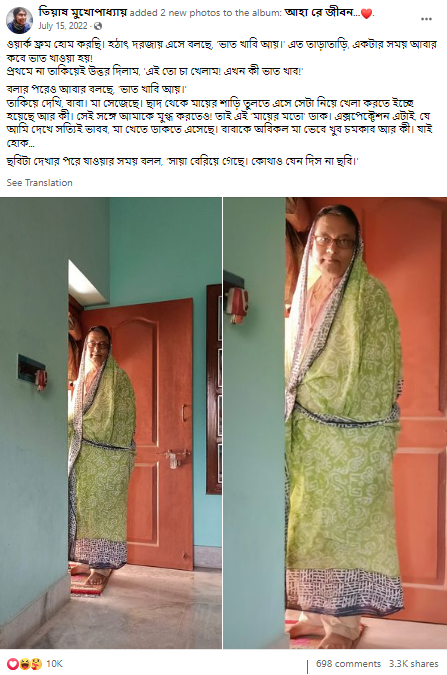Open the post author's profile picture
447x675 pixels.
tap(19, 20)
